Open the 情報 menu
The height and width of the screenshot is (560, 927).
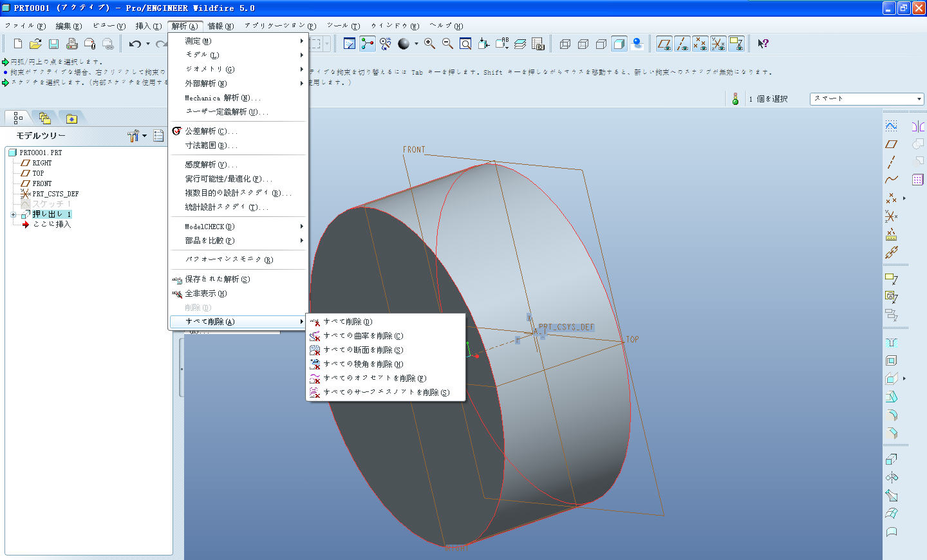(x=220, y=26)
